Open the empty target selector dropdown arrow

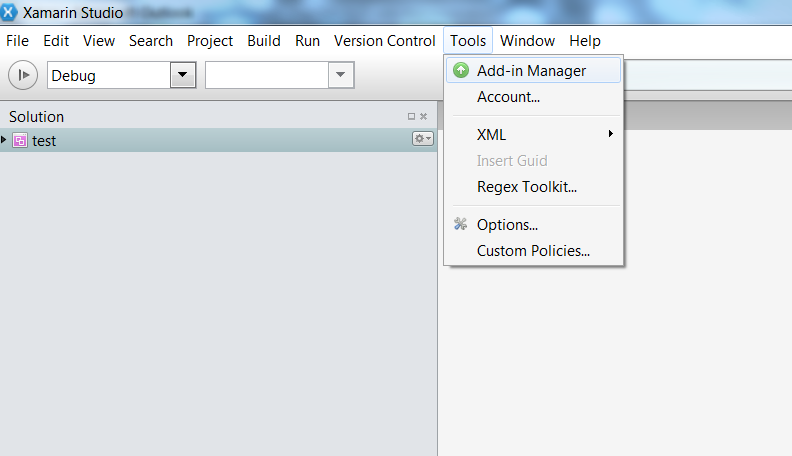pos(341,75)
